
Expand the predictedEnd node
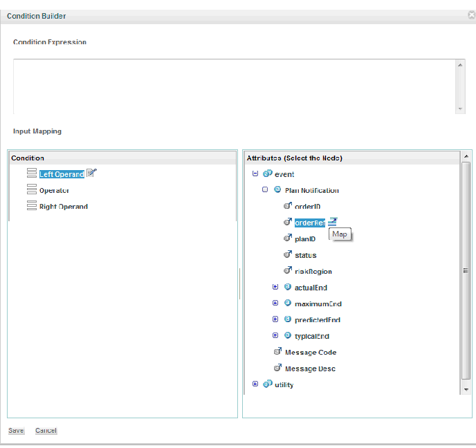pyautogui.click(x=275, y=319)
